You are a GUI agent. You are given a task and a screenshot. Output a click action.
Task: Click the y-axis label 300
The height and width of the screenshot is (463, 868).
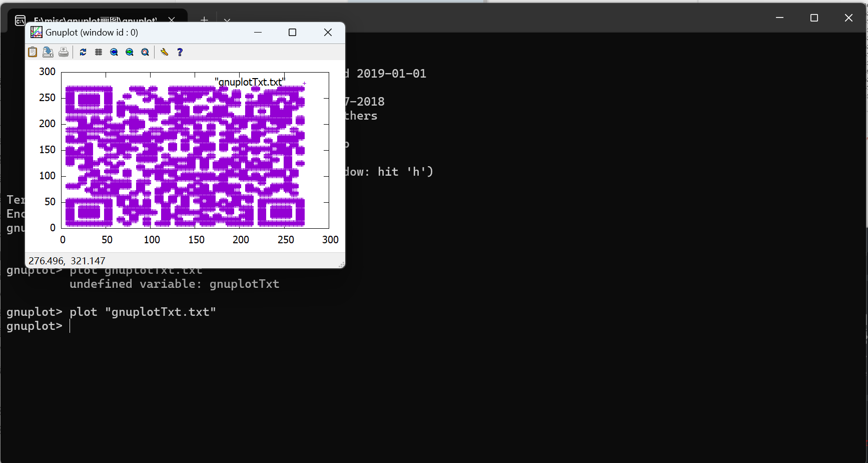(x=48, y=72)
